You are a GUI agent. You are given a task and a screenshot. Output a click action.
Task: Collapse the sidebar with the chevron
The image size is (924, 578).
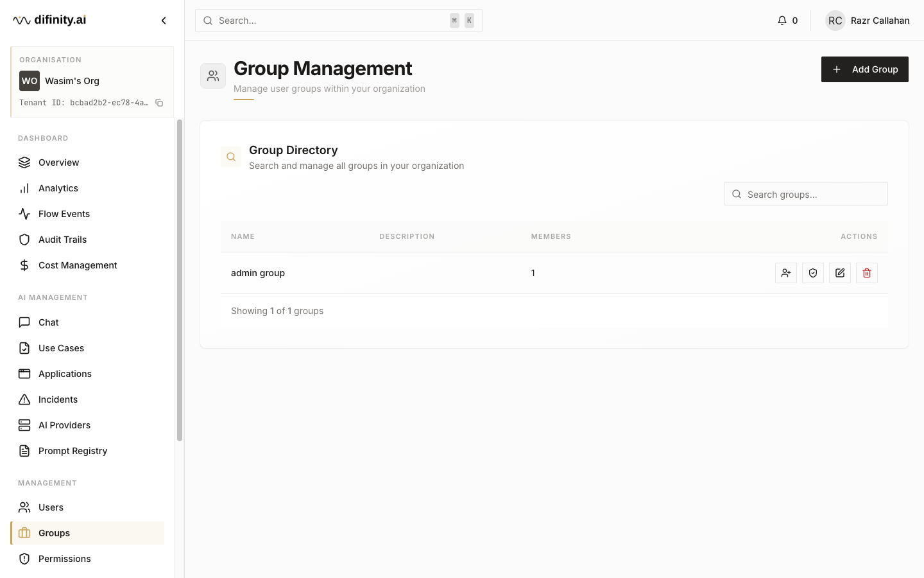pyautogui.click(x=164, y=21)
